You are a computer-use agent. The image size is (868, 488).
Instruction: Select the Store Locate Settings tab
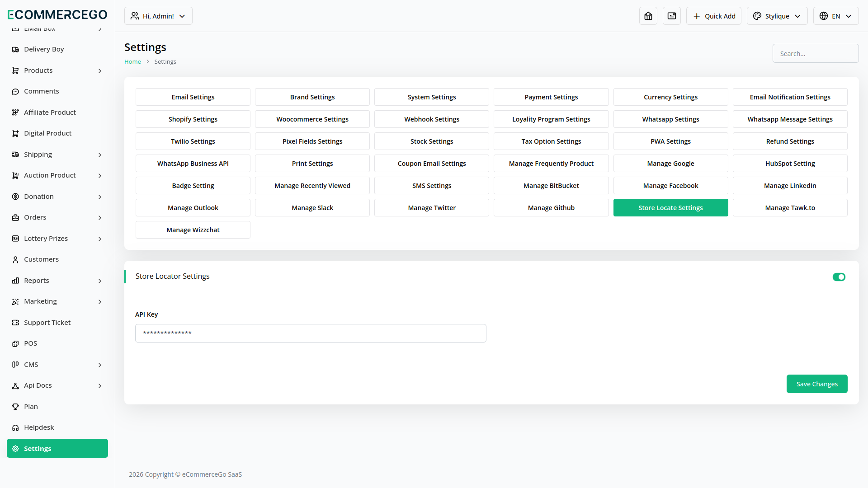click(x=671, y=208)
